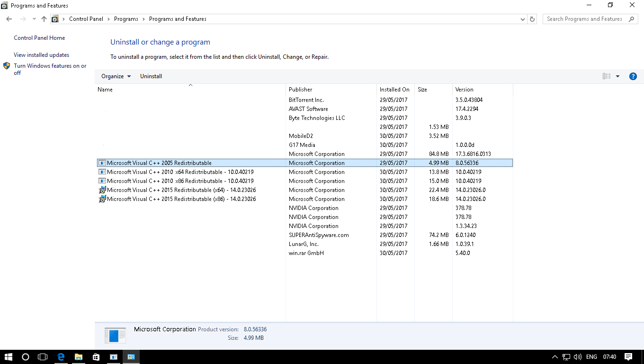Click Turn Windows features on or off
The image size is (644, 364).
(50, 69)
